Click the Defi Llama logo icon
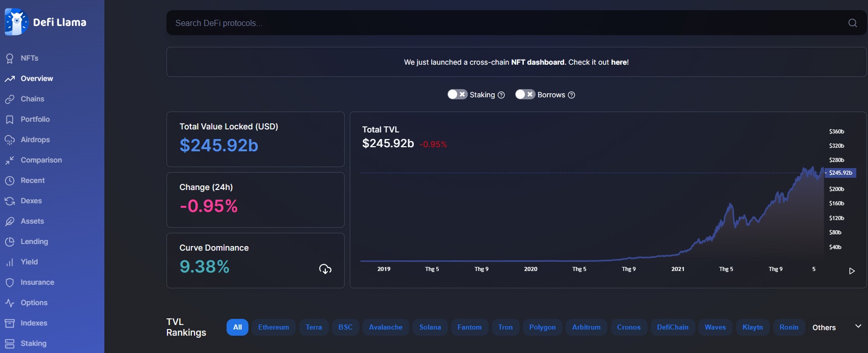Image resolution: width=868 pixels, height=353 pixels. (x=16, y=22)
